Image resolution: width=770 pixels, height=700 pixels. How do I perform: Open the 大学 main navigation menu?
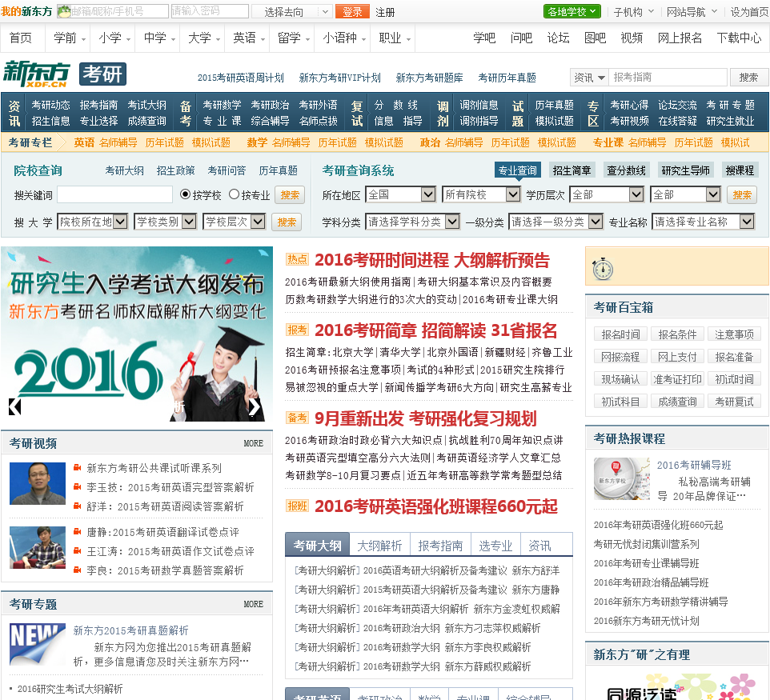tap(203, 38)
